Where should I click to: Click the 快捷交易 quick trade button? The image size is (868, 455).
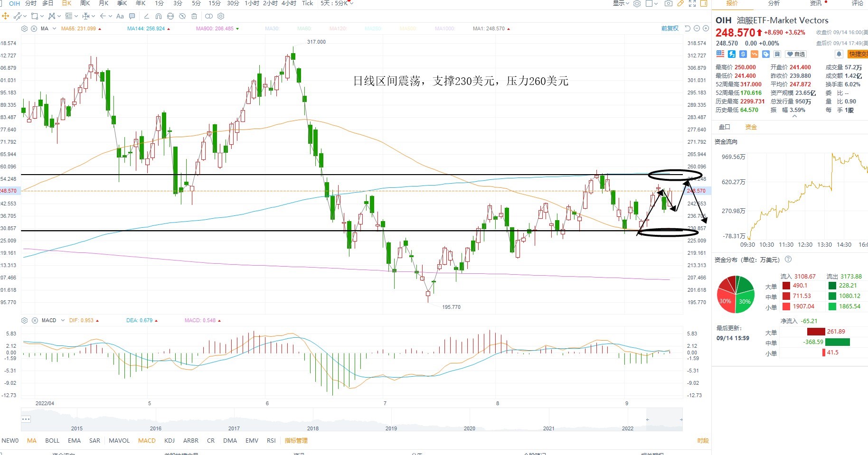pyautogui.click(x=858, y=54)
